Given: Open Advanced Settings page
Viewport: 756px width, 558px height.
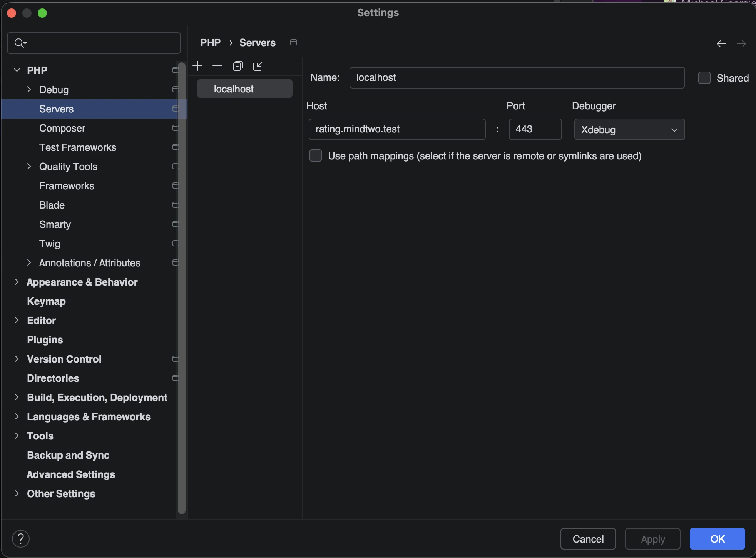Looking at the screenshot, I should click(x=71, y=474).
